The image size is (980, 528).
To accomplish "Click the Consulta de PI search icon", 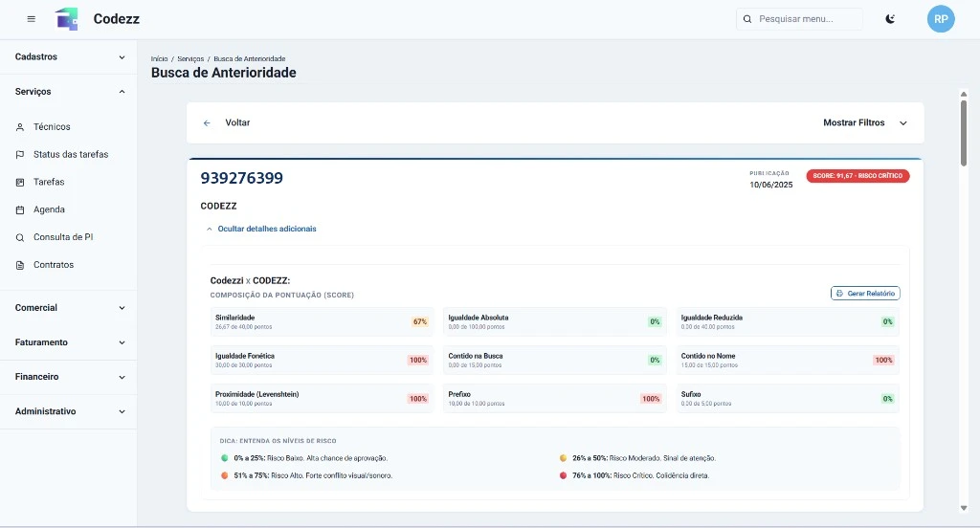I will [20, 237].
